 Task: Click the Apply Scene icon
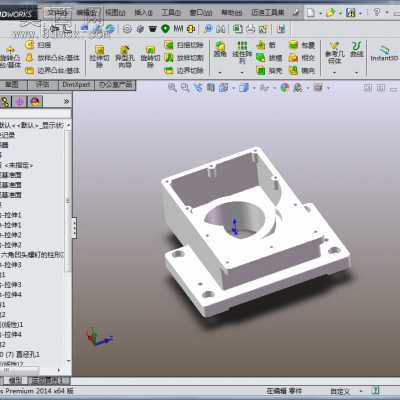[x=298, y=88]
